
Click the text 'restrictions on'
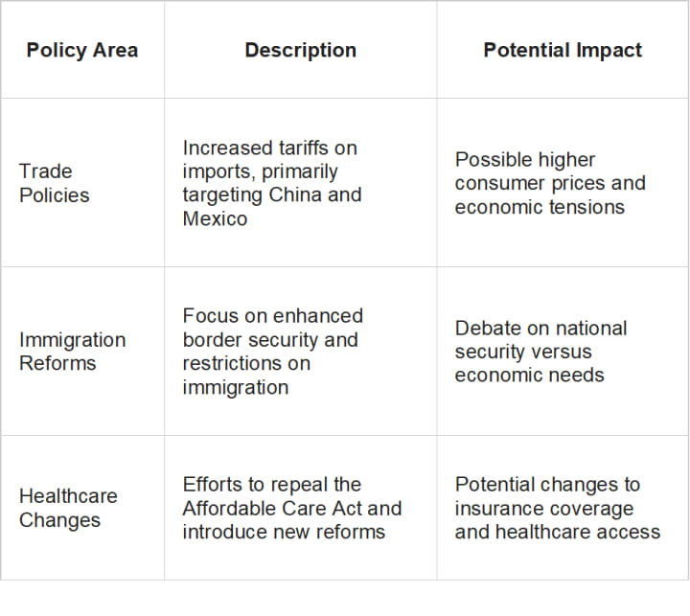click(x=246, y=363)
